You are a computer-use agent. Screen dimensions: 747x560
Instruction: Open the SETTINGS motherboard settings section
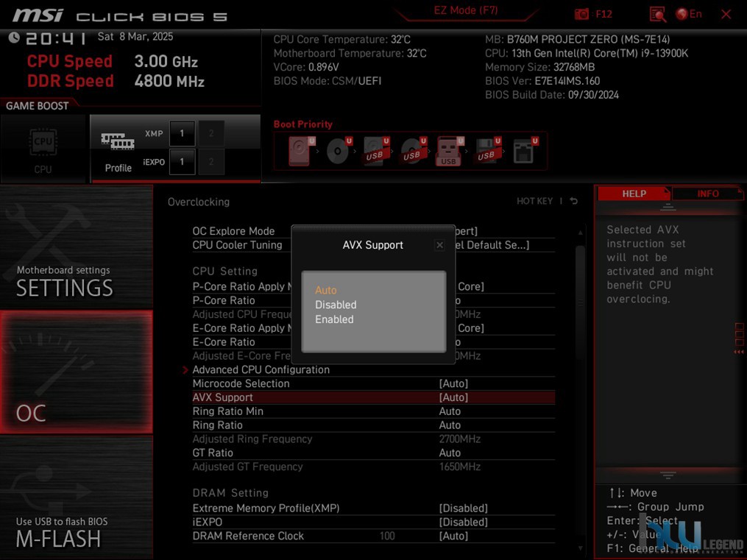[x=77, y=247]
